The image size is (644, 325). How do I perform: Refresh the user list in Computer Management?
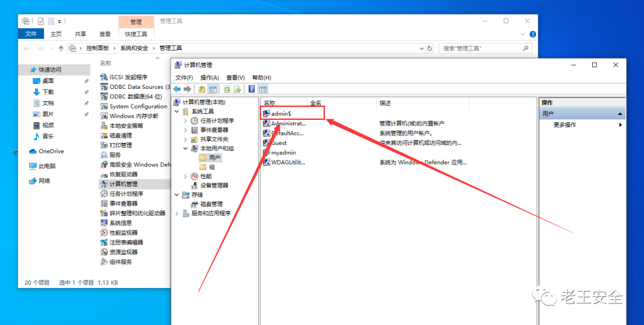tap(227, 89)
